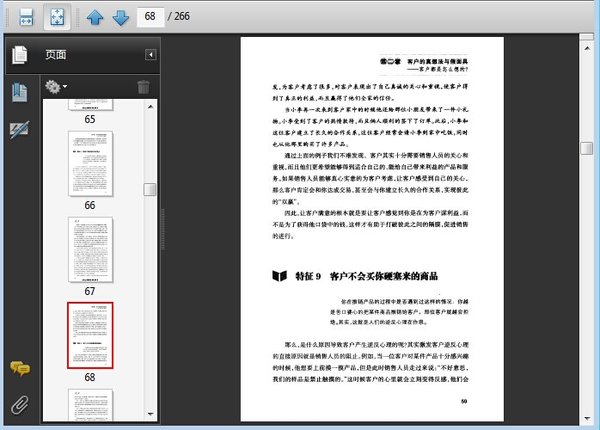Image resolution: width=600 pixels, height=430 pixels.
Task: Open the Bookmarks panel icon
Action: tap(19, 92)
